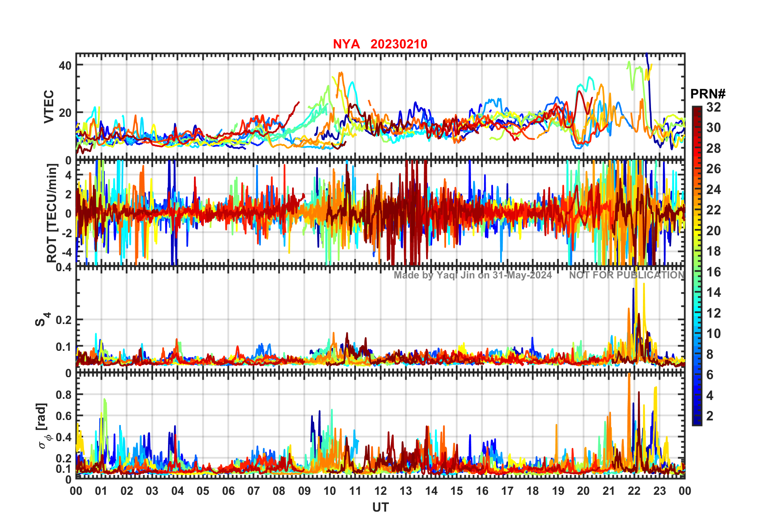This screenshot has width=761, height=532.
Task: Click the ROT [TECU/min] axis label
Action: pos(52,213)
